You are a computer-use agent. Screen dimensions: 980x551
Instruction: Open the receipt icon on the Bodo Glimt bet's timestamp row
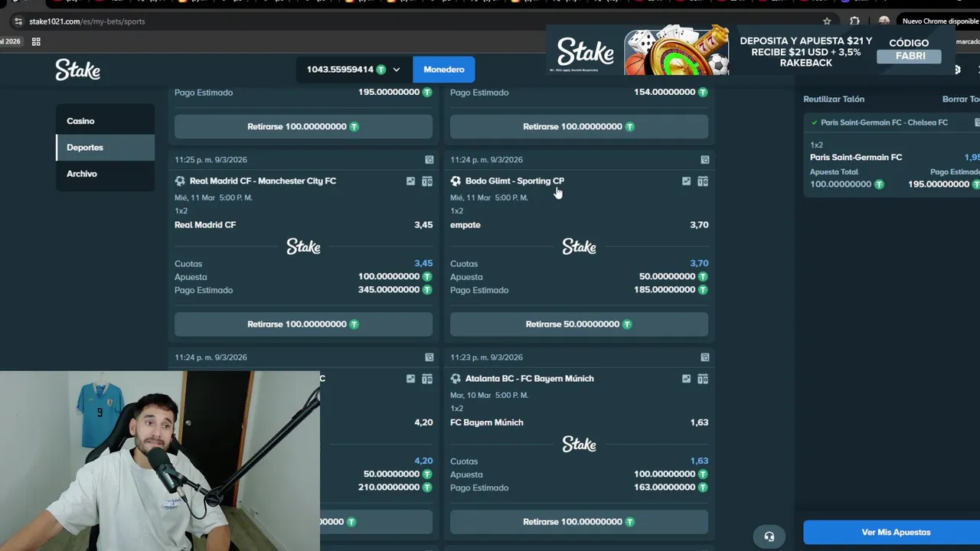point(705,160)
